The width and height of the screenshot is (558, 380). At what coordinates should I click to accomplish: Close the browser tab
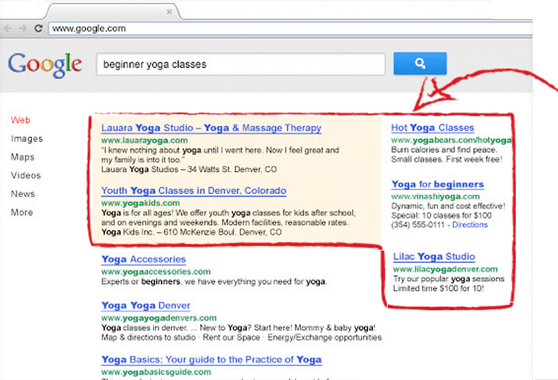click(x=169, y=12)
